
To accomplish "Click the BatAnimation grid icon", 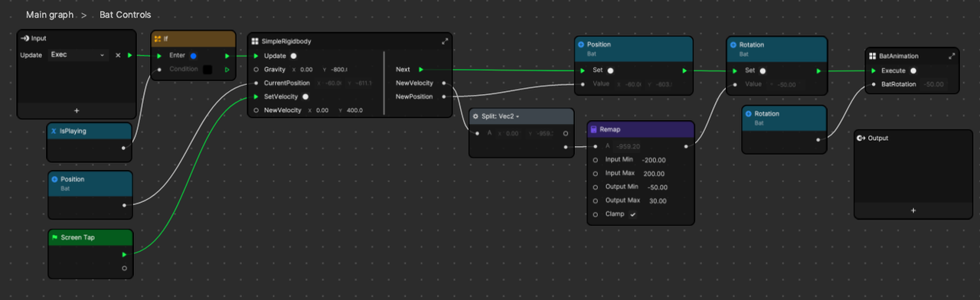I will point(873,56).
